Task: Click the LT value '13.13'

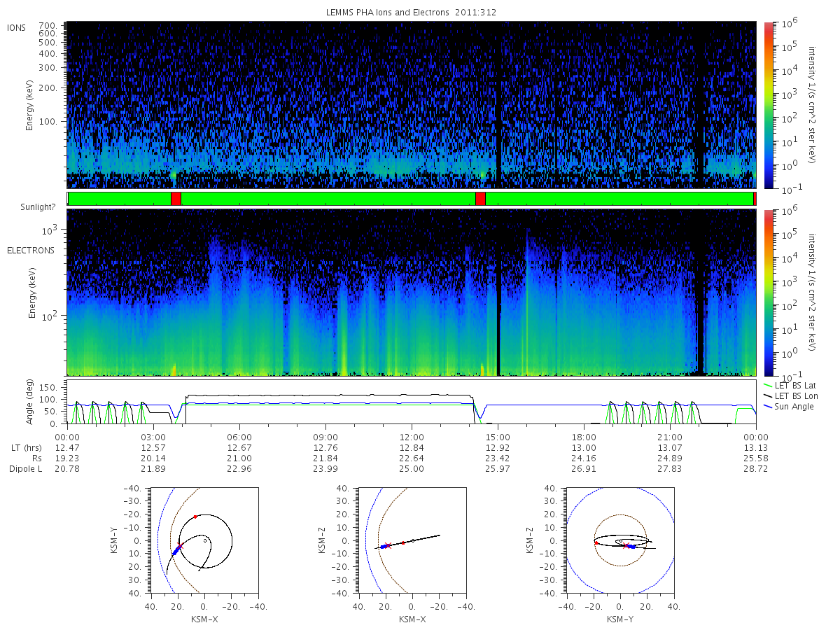Action: point(756,447)
